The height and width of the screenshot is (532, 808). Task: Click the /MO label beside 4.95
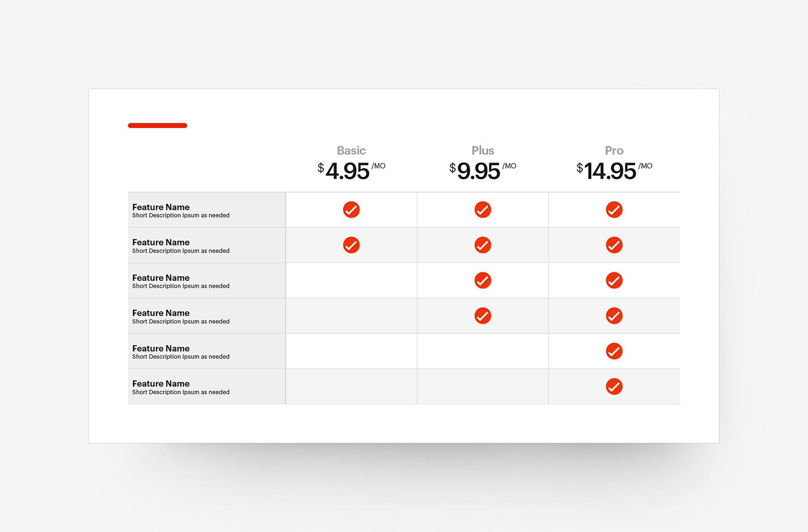[378, 166]
